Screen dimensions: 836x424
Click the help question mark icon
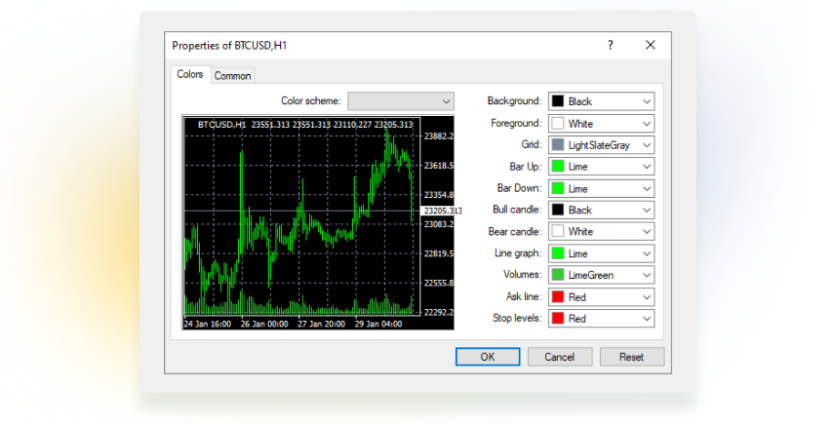610,45
